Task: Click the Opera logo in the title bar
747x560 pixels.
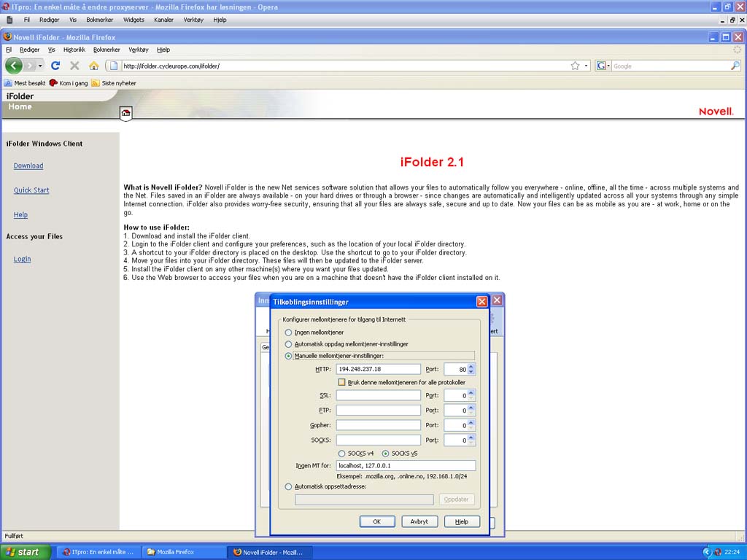Action: pyautogui.click(x=5, y=7)
